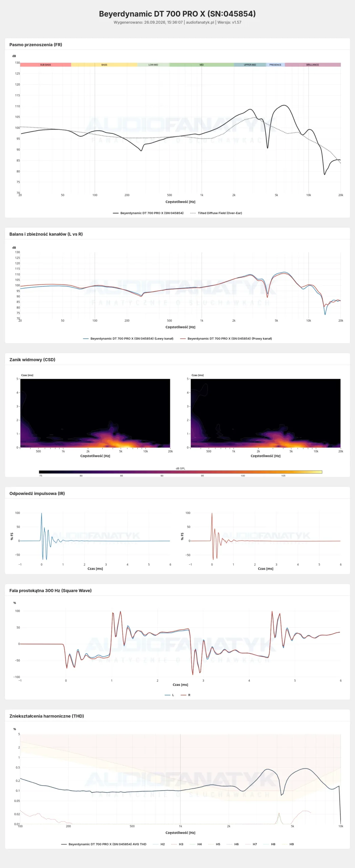Click the 1k tick on FR chart axis
This screenshot has height=868, width=355.
click(x=202, y=195)
